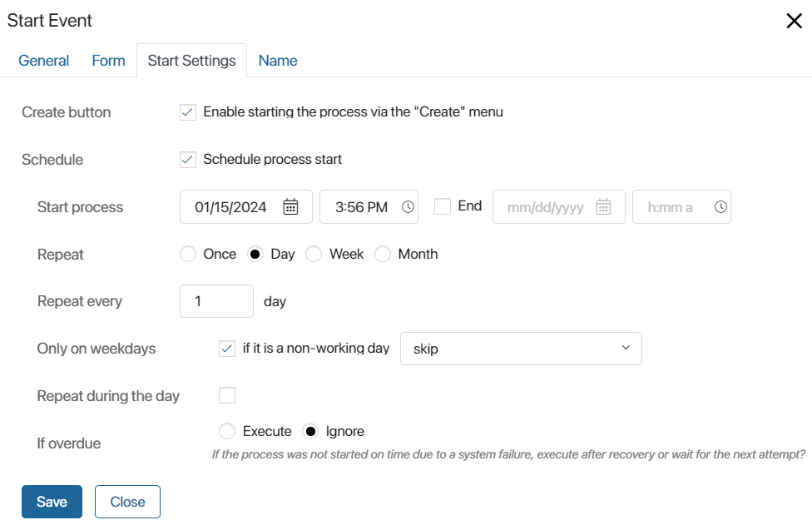Switch to the General tab
Screen dimensions: 812x525
click(43, 61)
